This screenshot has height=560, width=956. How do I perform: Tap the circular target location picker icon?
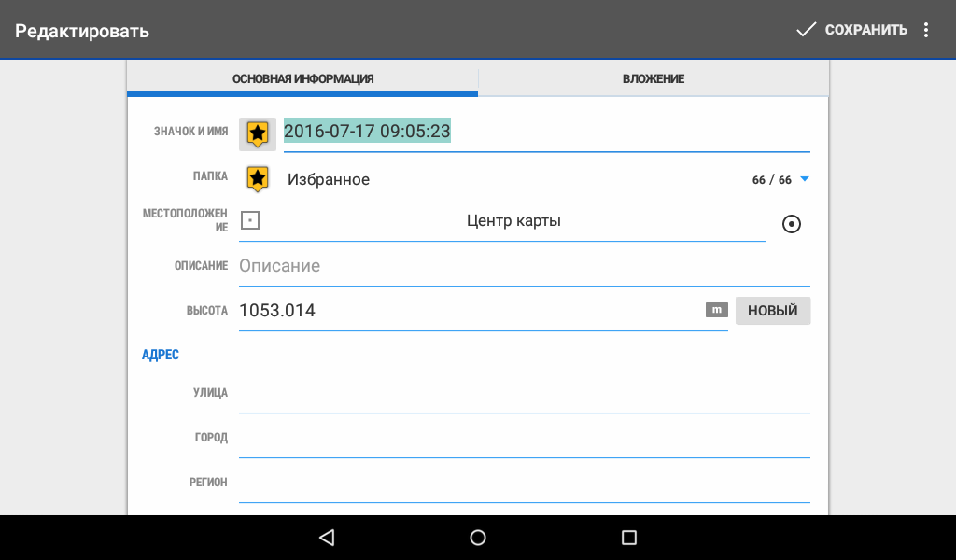[x=791, y=224]
